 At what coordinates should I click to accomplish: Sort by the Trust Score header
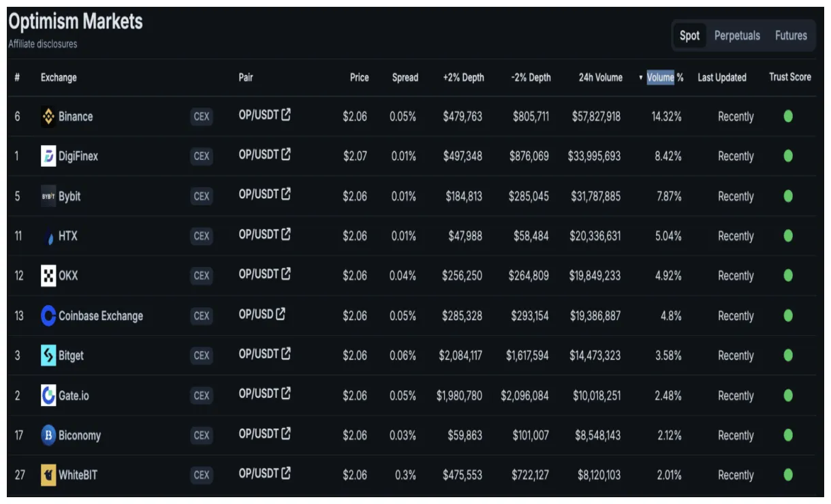(x=789, y=77)
